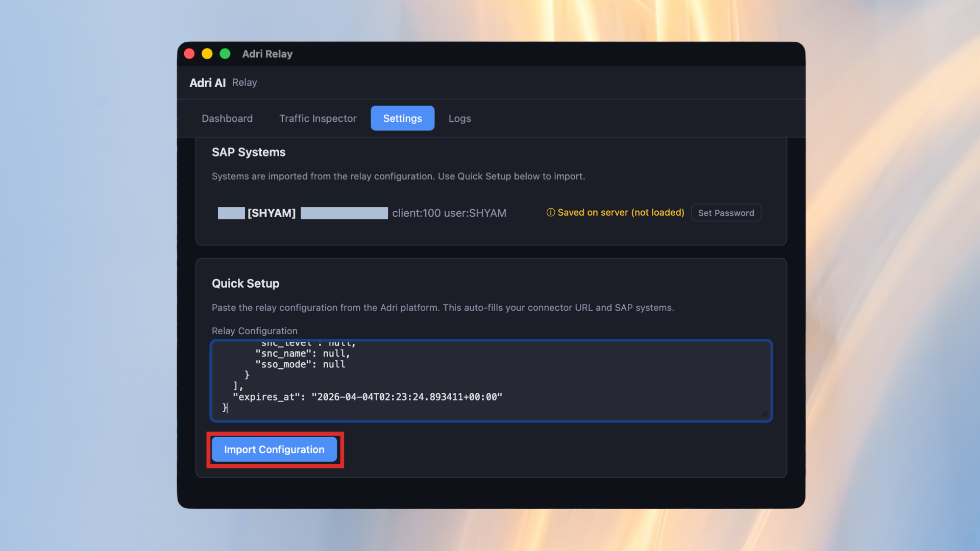Click the yellow minimize traffic light
Image resolution: width=980 pixels, height=551 pixels.
click(207, 53)
